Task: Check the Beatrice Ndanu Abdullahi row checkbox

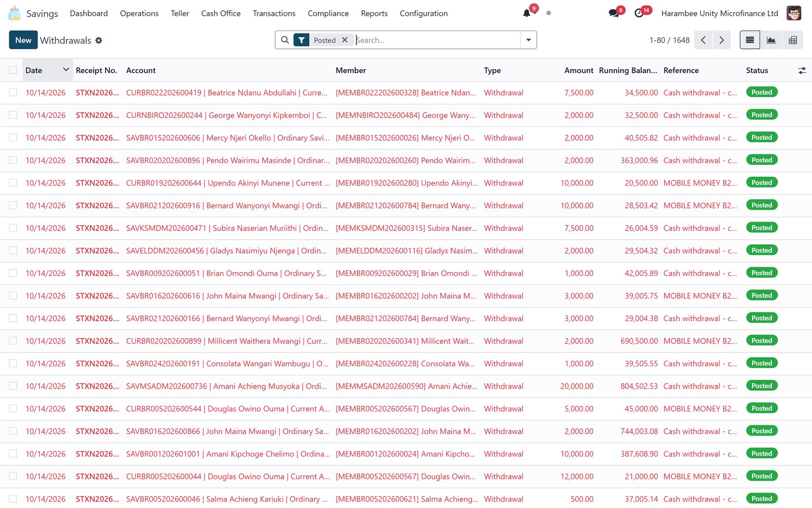Action: tap(13, 92)
